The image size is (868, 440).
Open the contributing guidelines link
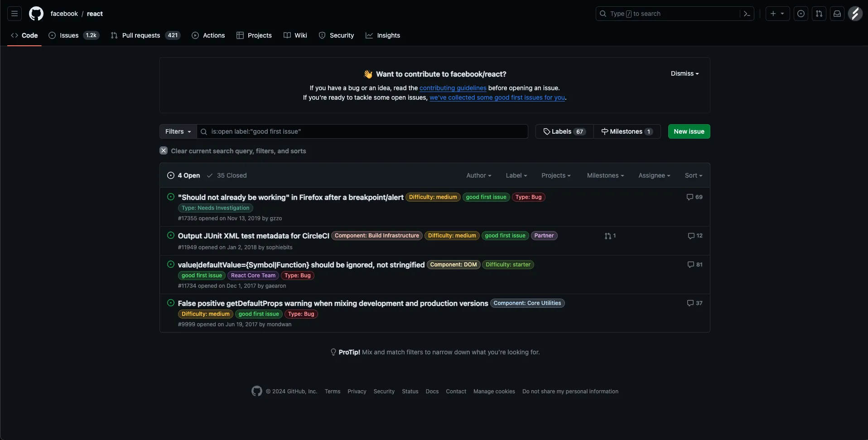click(x=453, y=88)
